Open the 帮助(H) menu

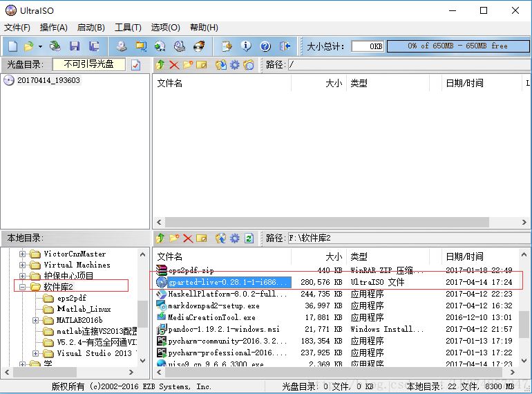tap(204, 27)
